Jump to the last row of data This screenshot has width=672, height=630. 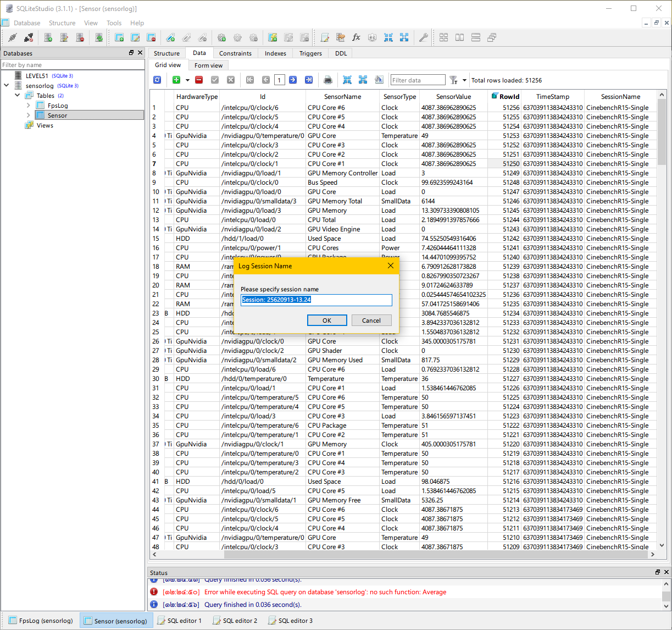point(308,80)
